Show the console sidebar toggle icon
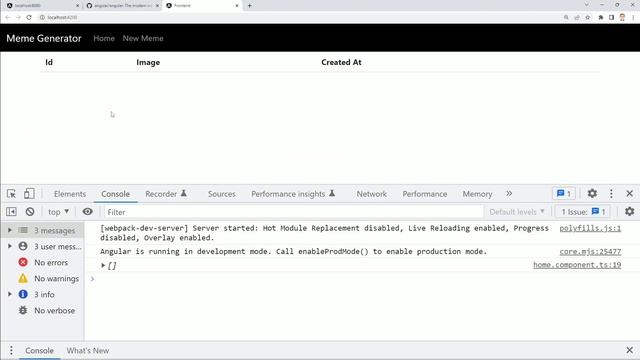Viewport: 640px width, 360px height. pyautogui.click(x=11, y=212)
